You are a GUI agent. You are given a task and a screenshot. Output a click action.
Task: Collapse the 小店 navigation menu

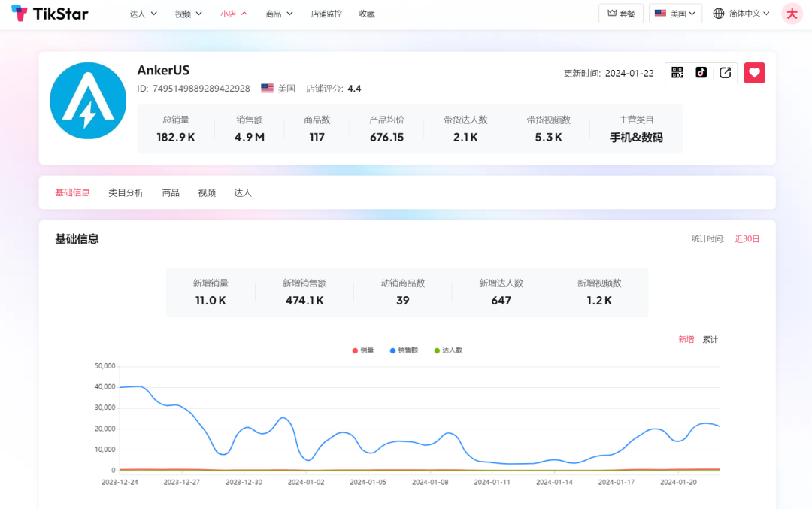(x=234, y=14)
